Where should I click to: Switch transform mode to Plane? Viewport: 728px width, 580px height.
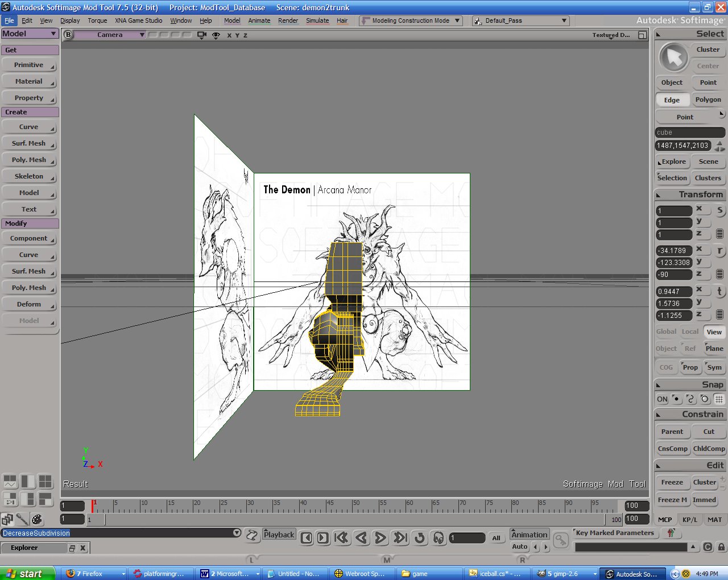tap(714, 349)
